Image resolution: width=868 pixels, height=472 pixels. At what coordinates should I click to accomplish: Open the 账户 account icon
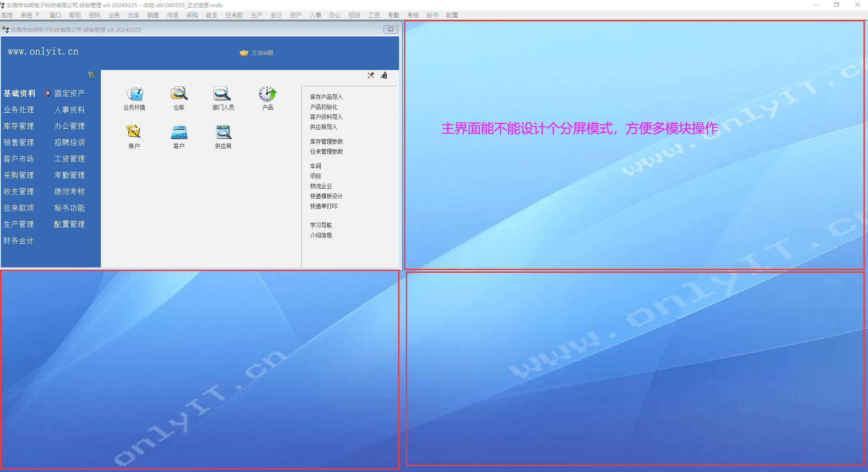[134, 133]
